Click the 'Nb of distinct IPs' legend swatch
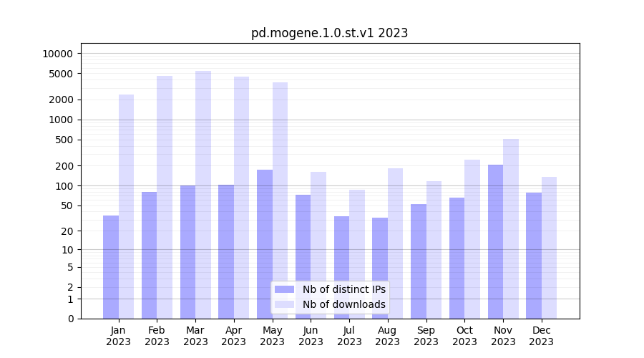Screen dimensions: 644x358 click(284, 289)
